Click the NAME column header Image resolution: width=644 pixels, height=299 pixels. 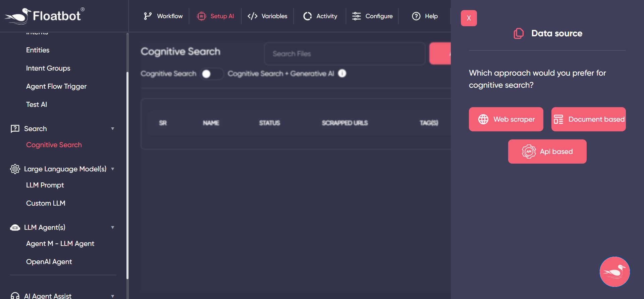(211, 123)
